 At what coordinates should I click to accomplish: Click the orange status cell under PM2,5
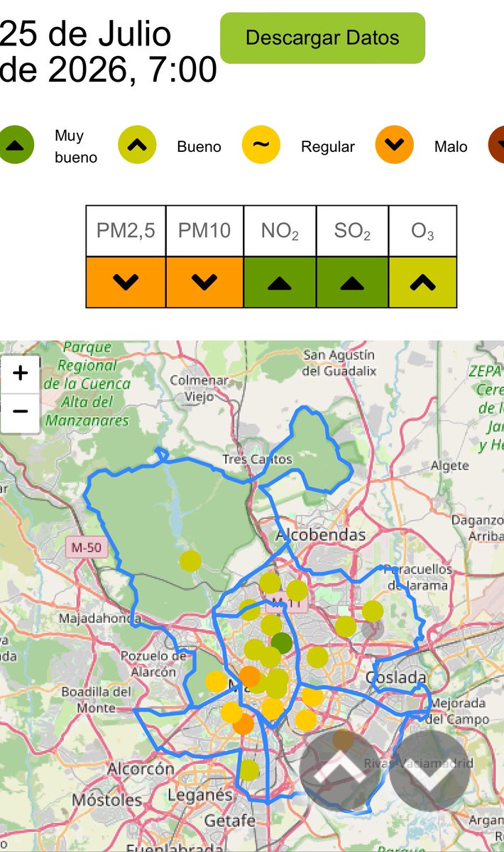126,282
